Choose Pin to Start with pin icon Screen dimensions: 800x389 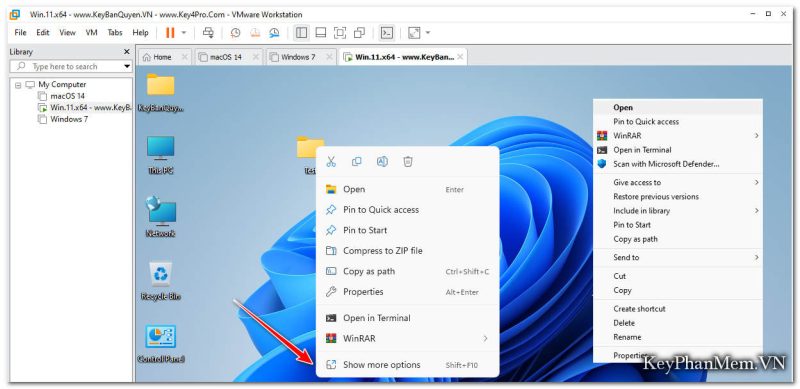(407, 230)
